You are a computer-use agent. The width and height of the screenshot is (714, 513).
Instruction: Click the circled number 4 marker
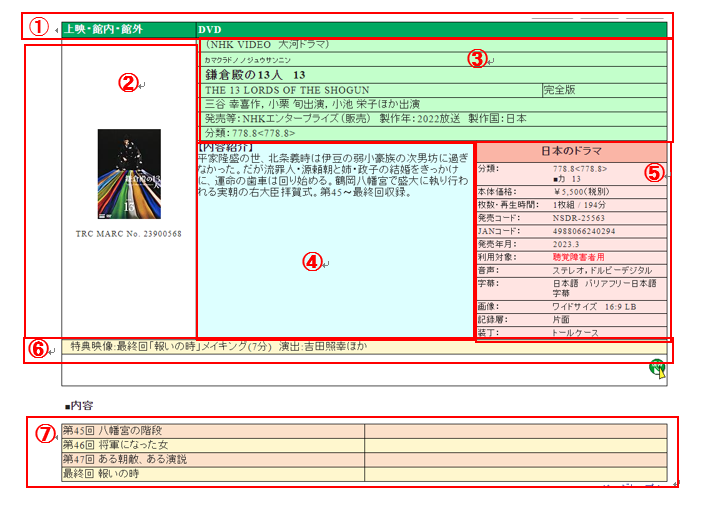tap(312, 261)
